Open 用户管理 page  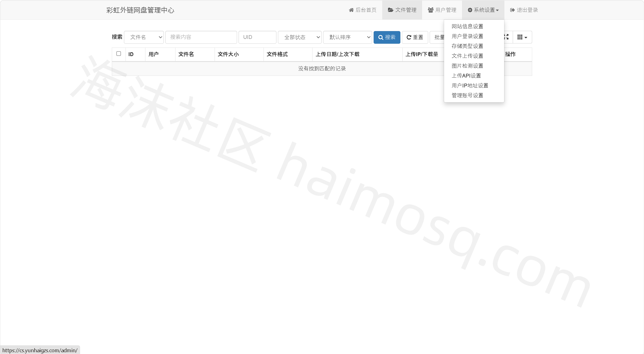442,10
